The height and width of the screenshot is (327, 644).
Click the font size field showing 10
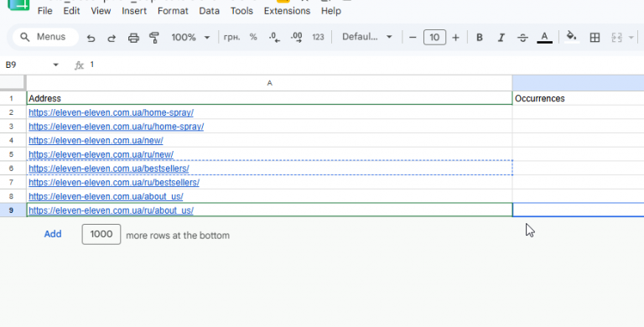pyautogui.click(x=434, y=38)
